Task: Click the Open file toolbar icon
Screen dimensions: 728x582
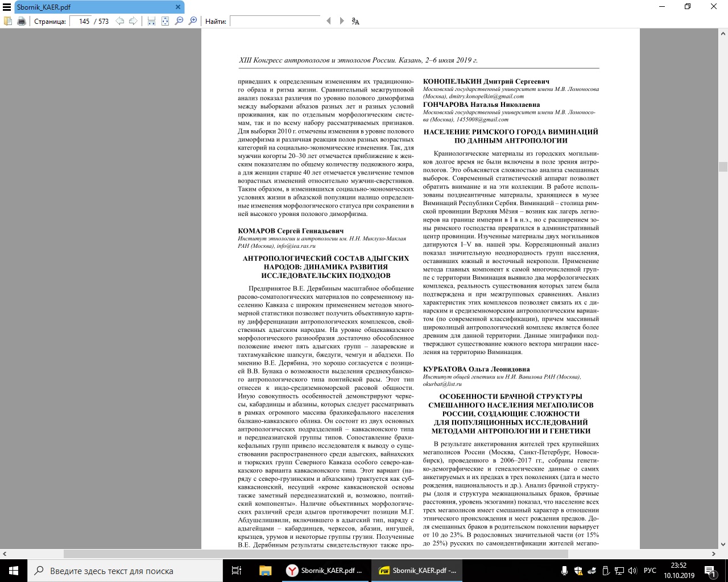Action: (8, 21)
